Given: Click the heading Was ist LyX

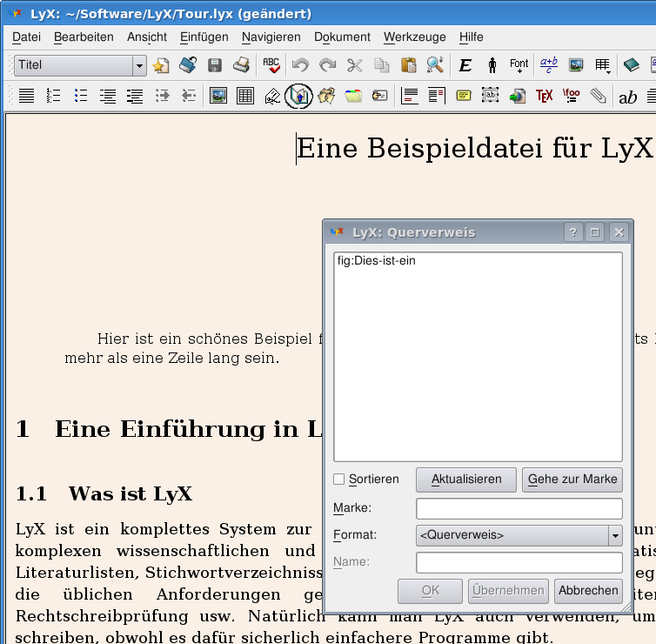Looking at the screenshot, I should pos(131,493).
